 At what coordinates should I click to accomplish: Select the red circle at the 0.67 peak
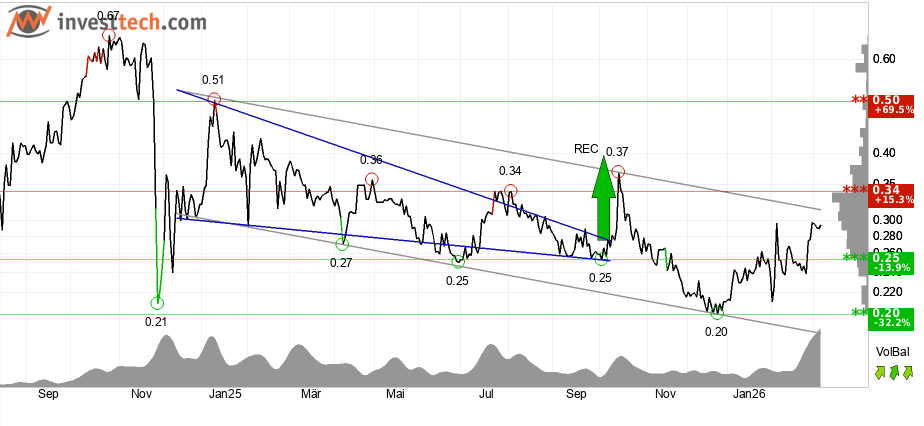point(109,37)
